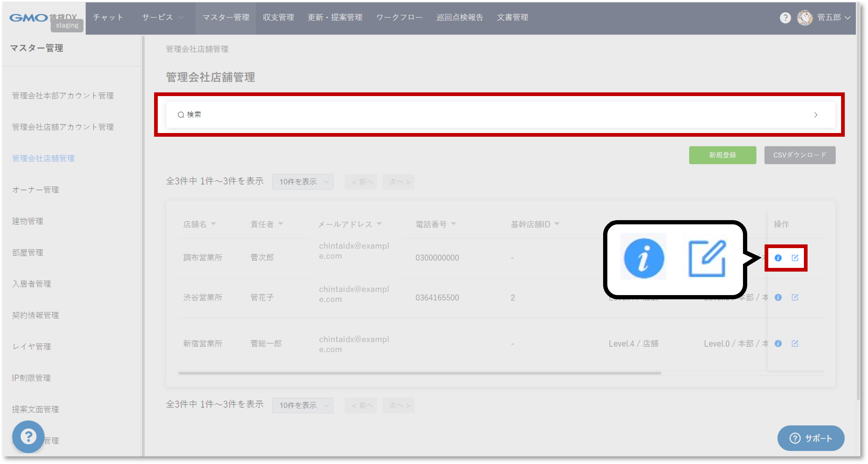Screen dimensions: 868x464
Task: Sort table by 店舗名 column
Action: pyautogui.click(x=199, y=224)
